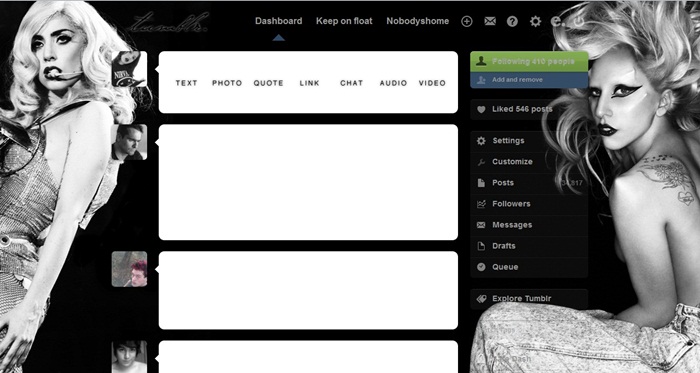
Task: Open Customize in the sidebar
Action: pyautogui.click(x=529, y=162)
